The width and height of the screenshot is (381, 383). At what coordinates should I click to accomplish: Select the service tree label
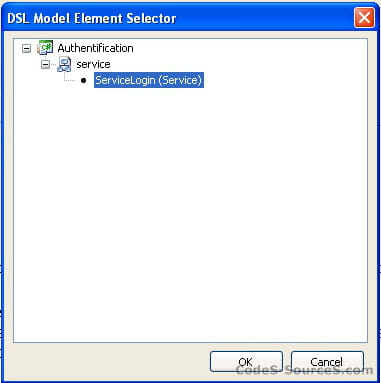click(x=93, y=64)
